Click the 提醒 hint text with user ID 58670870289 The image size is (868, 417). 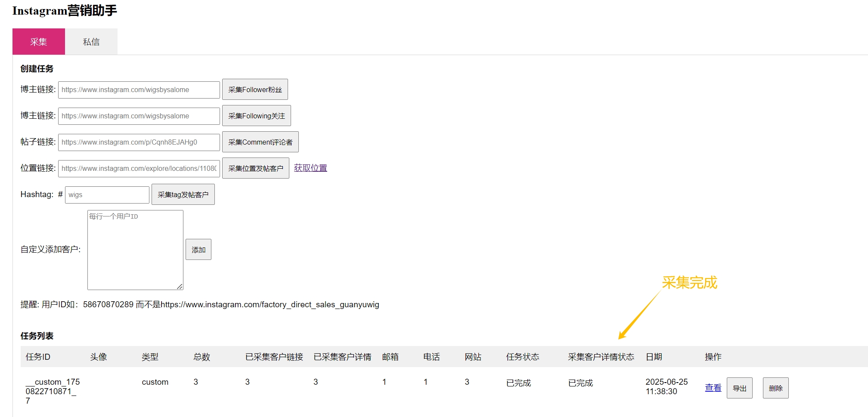200,305
